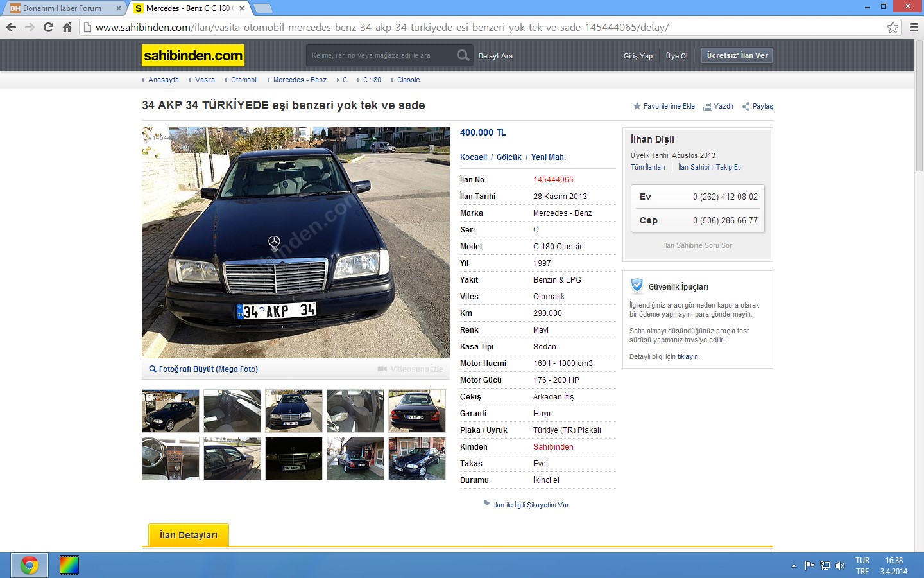924x578 pixels.
Task: Click the taskbar clock 16:38
Action: pos(894,561)
